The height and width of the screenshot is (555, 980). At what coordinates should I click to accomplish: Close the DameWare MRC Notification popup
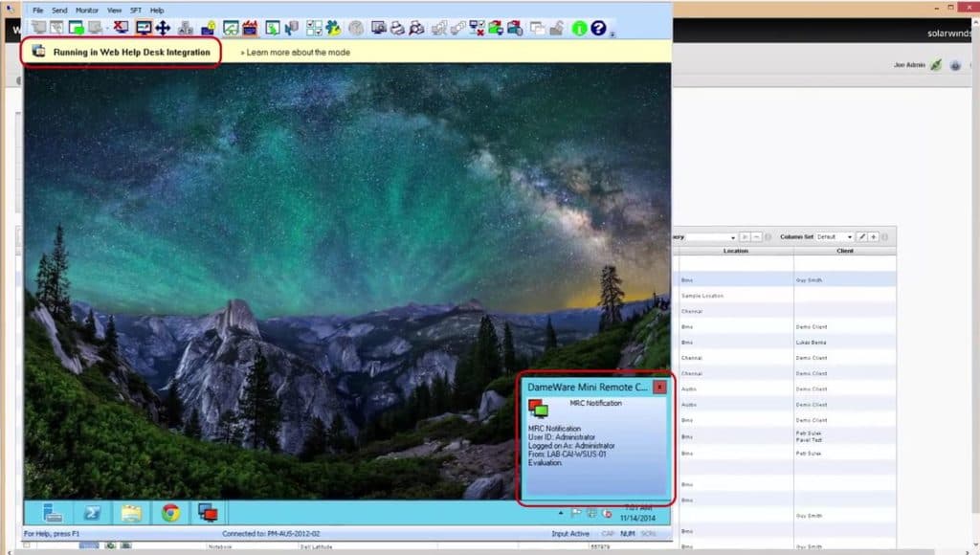pyautogui.click(x=659, y=388)
